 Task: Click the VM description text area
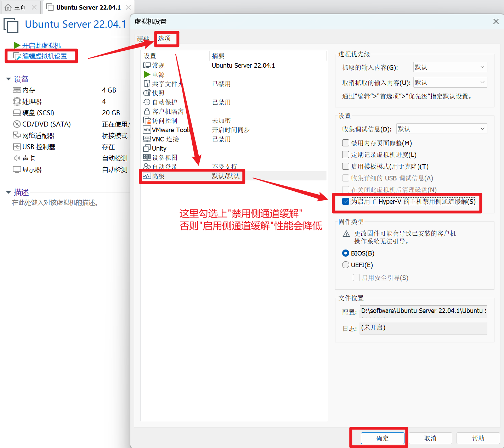pyautogui.click(x=55, y=203)
